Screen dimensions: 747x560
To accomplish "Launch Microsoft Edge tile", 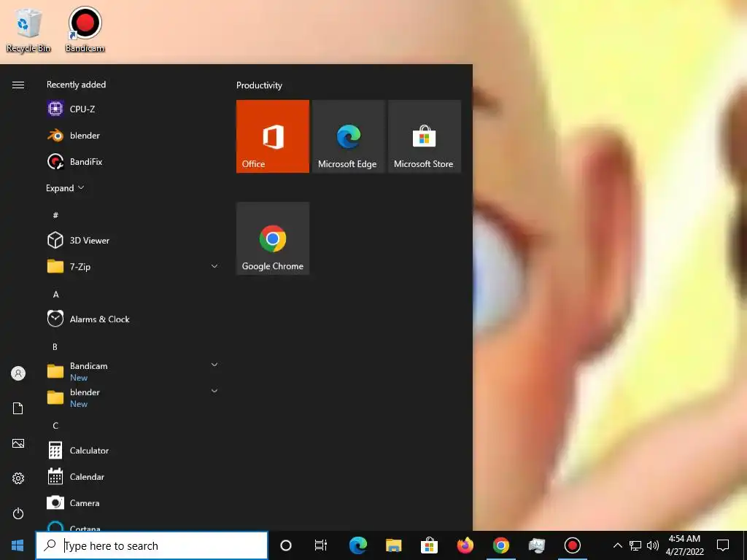I will pyautogui.click(x=348, y=136).
